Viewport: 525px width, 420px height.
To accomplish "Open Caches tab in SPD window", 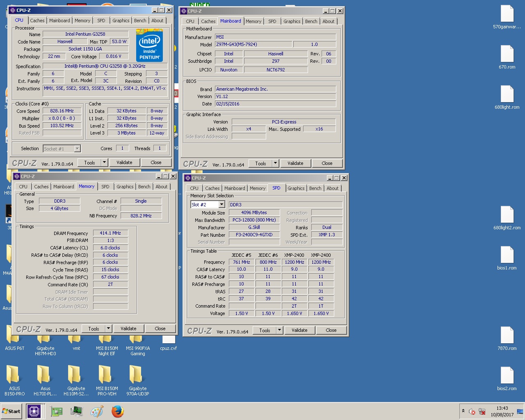I will (212, 188).
